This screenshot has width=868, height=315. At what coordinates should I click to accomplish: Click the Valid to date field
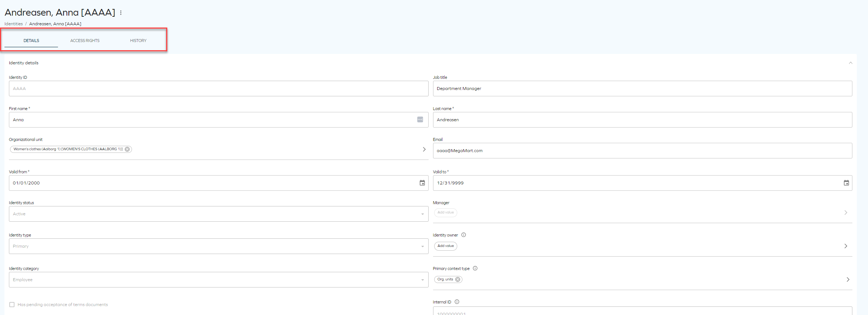[642, 183]
